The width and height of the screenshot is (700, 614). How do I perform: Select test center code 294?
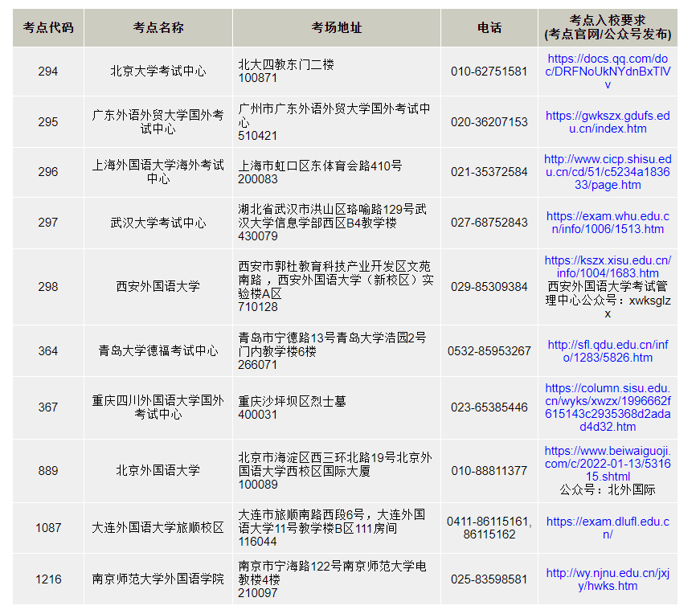click(48, 72)
